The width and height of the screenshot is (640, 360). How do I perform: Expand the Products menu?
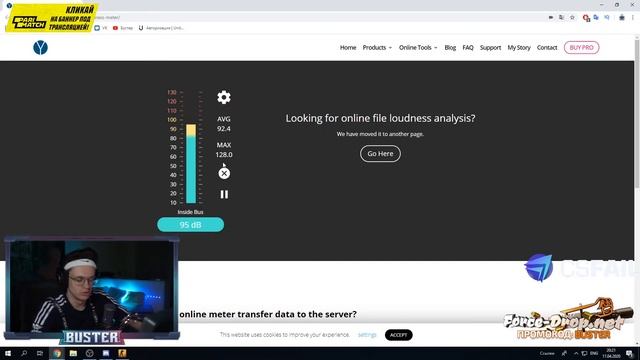pyautogui.click(x=377, y=48)
